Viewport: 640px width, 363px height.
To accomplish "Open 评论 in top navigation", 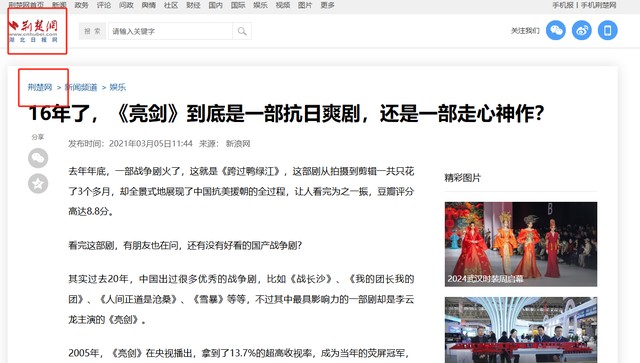I will click(104, 5).
